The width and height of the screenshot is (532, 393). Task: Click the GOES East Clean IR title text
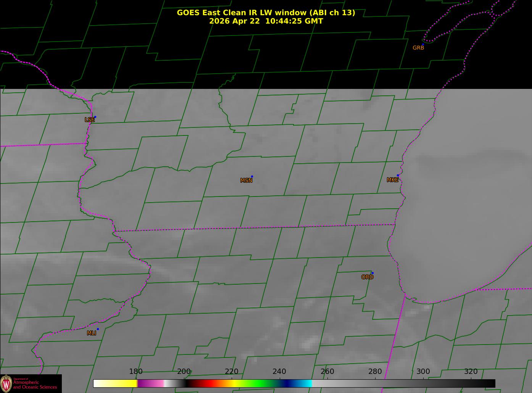tap(266, 13)
